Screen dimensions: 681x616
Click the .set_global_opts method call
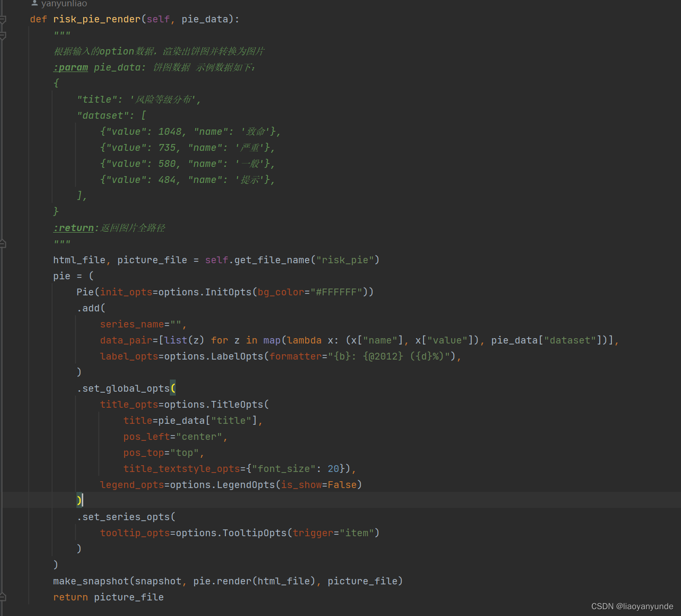pyautogui.click(x=123, y=389)
